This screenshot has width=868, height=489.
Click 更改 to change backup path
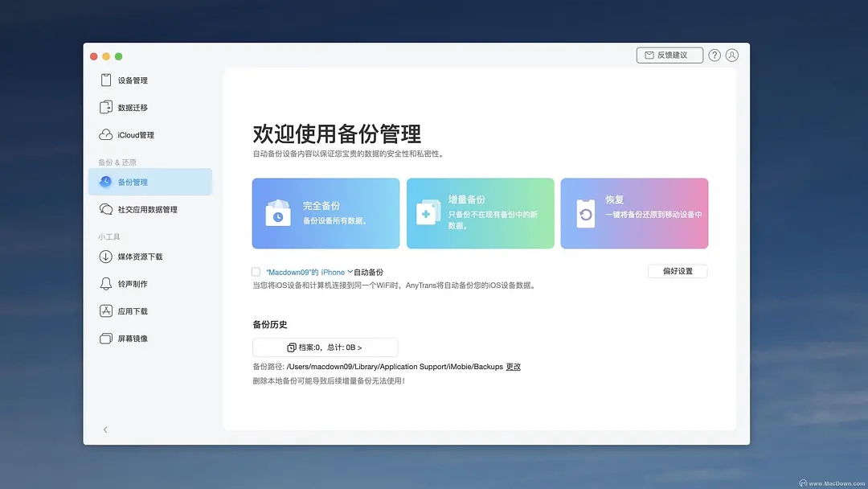click(x=513, y=366)
